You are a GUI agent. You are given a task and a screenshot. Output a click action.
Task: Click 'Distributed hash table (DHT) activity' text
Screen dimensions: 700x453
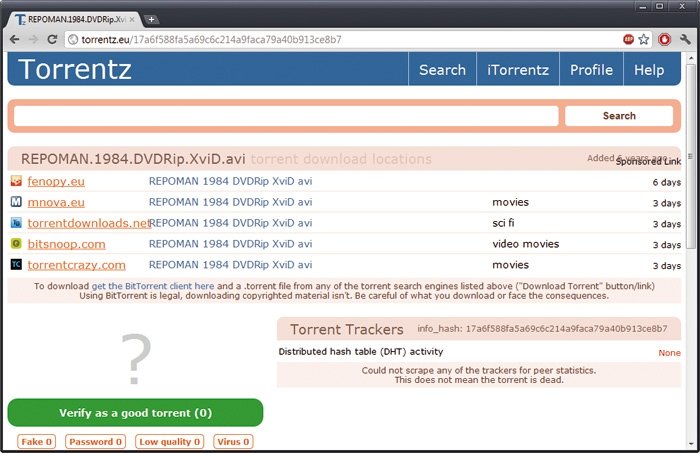point(361,352)
